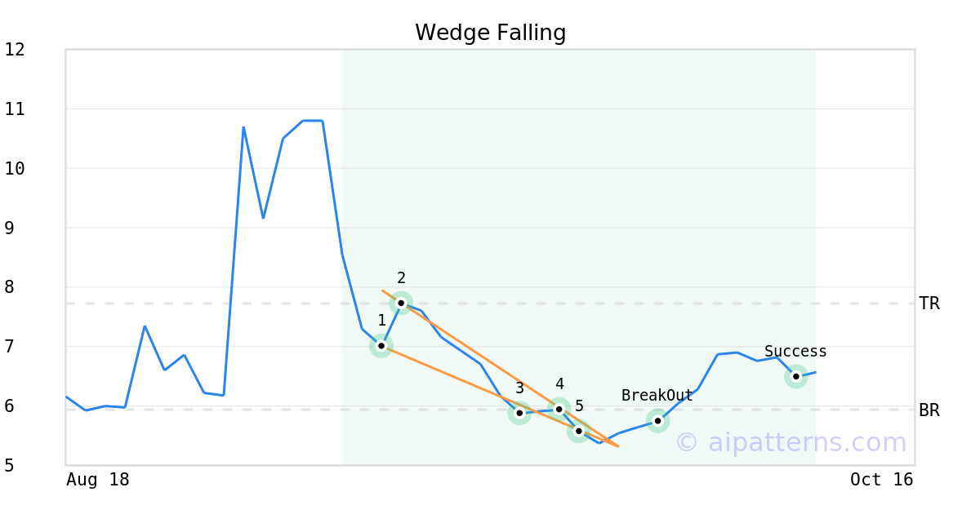Click the pattern point 1 marker
The image size is (980, 514).
point(381,346)
